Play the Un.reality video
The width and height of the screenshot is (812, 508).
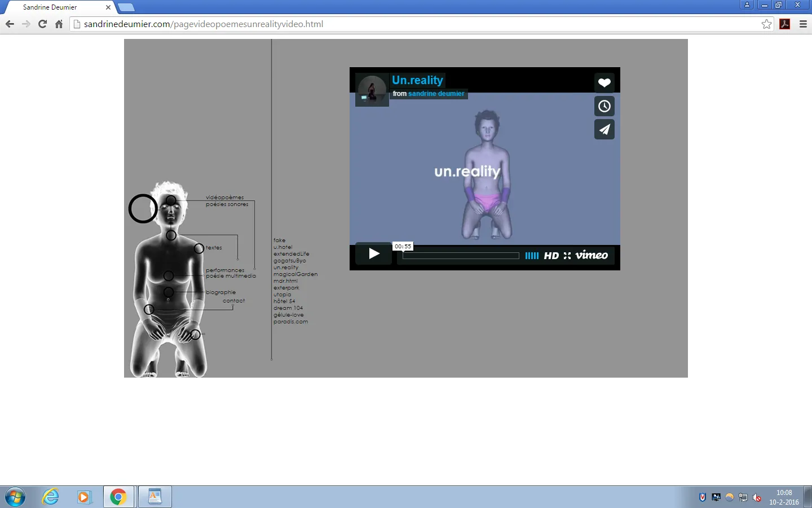(373, 254)
